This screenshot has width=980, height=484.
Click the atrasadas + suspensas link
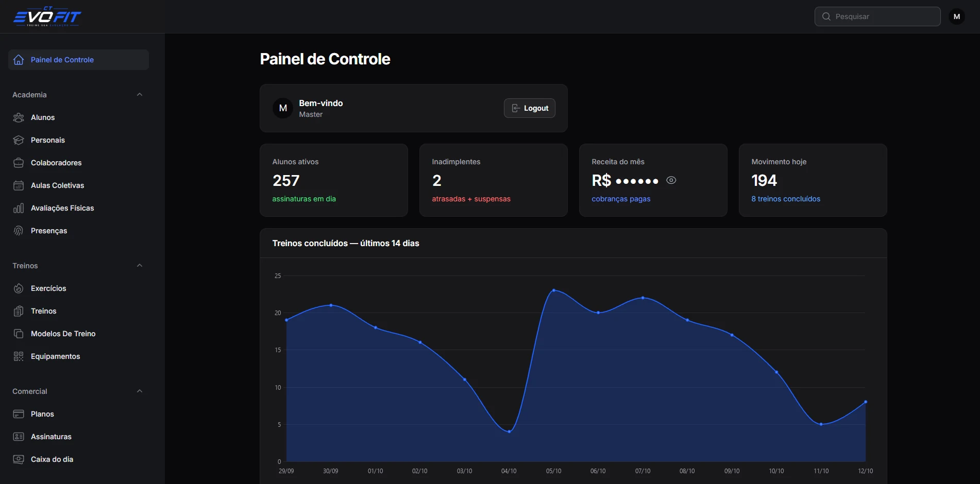471,199
